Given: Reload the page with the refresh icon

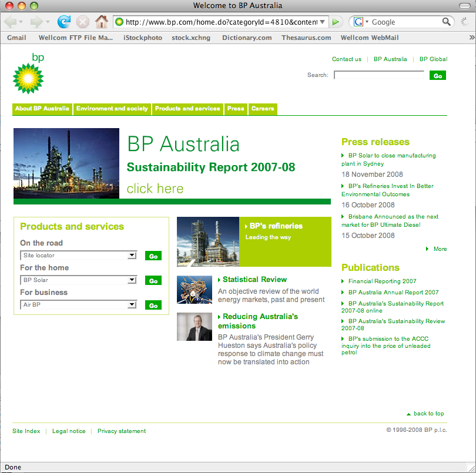Looking at the screenshot, I should [63, 22].
